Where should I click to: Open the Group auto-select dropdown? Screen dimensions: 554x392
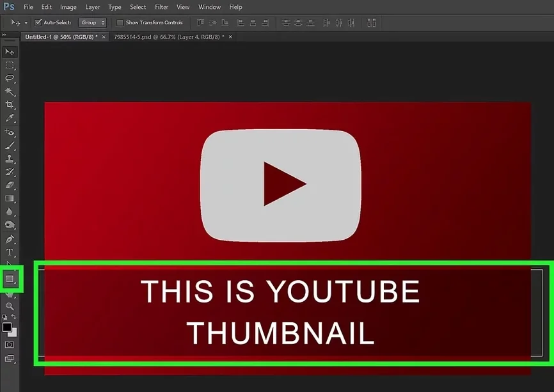pyautogui.click(x=92, y=22)
